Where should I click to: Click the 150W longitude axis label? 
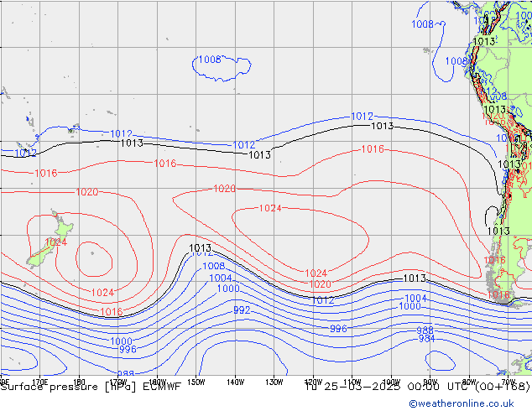[196, 381]
